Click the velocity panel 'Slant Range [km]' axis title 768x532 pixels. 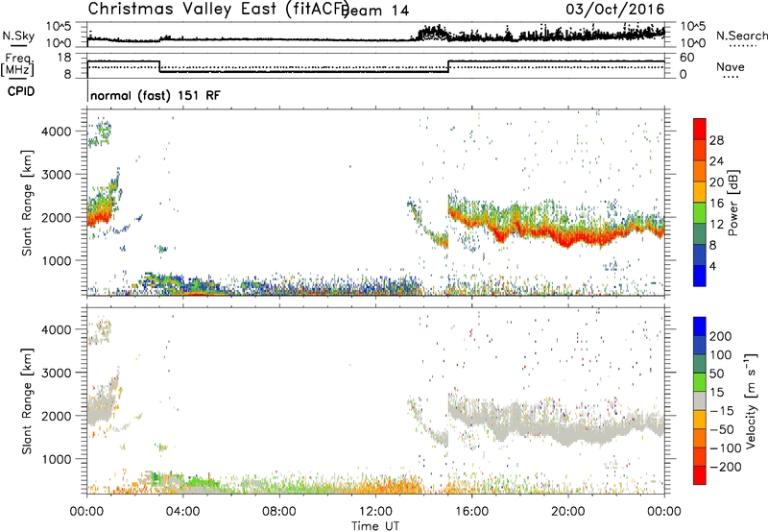27,400
